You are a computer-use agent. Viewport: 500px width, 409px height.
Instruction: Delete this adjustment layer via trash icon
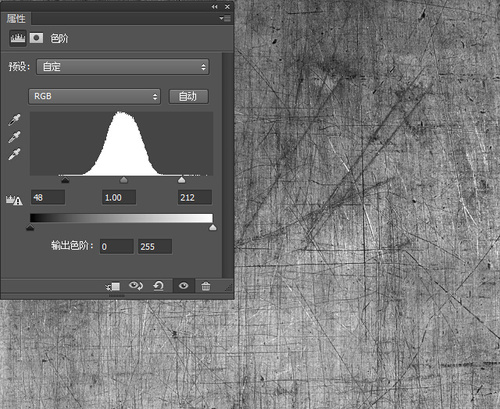206,286
